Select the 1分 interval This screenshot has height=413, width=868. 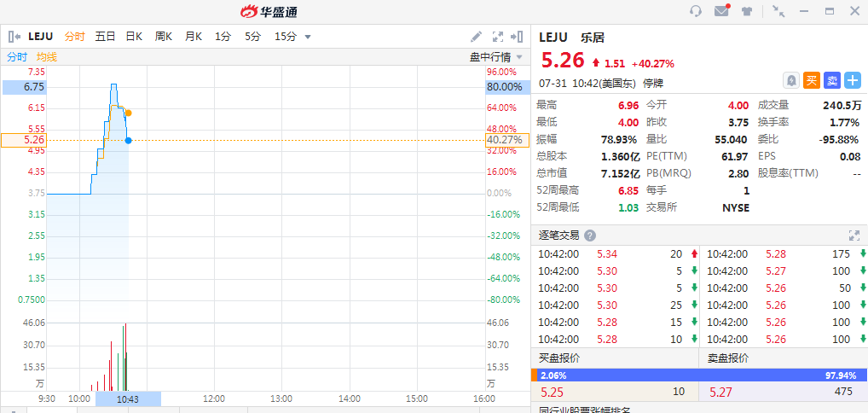tap(223, 37)
